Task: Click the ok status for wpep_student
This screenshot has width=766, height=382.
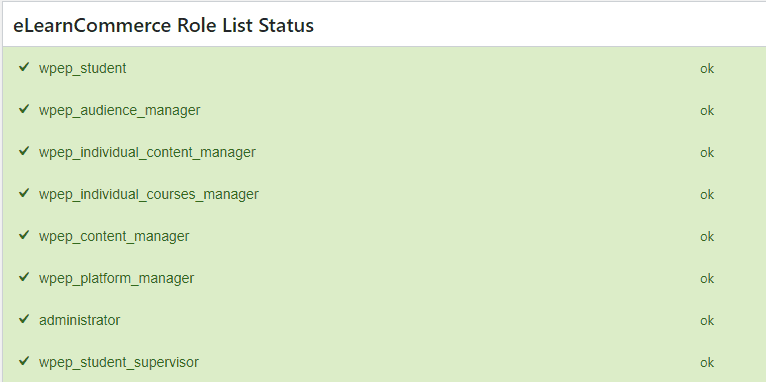Action: pos(707,69)
